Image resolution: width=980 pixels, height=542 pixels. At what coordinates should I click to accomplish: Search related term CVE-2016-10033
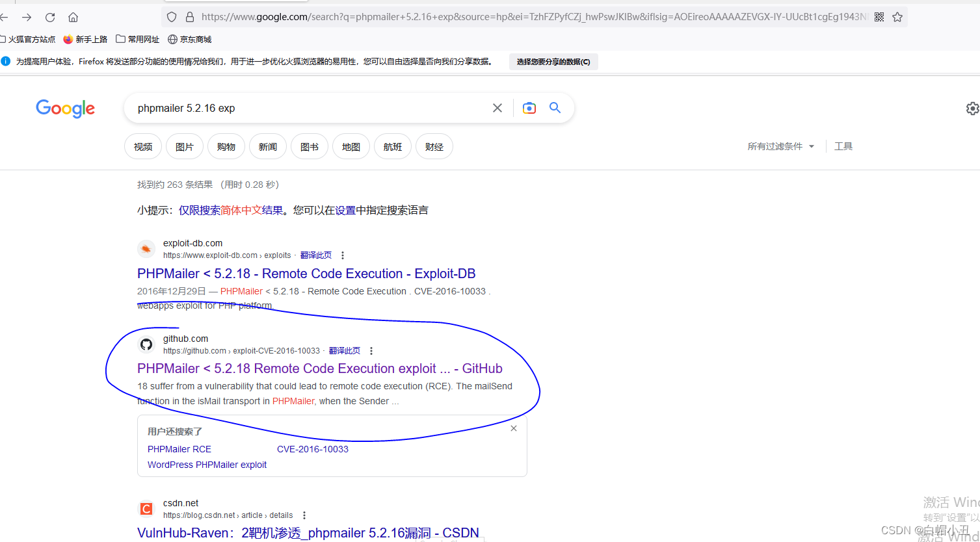click(x=313, y=449)
